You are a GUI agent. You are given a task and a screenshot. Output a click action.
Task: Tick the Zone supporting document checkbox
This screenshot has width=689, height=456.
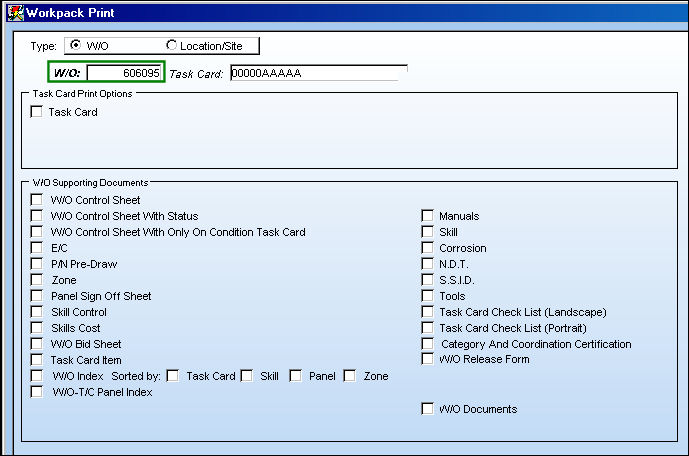point(36,280)
